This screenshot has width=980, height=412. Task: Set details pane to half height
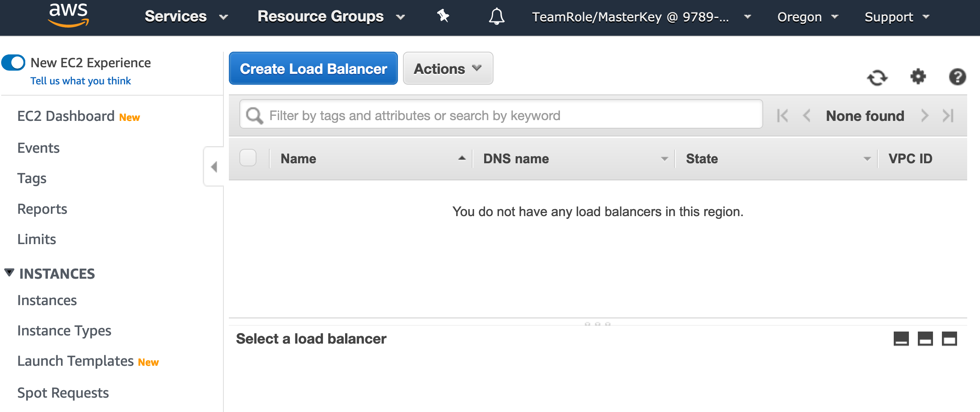click(x=925, y=339)
